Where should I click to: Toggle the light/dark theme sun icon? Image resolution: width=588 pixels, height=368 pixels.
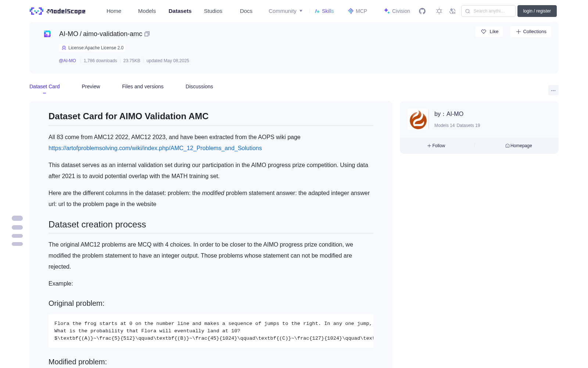(439, 11)
